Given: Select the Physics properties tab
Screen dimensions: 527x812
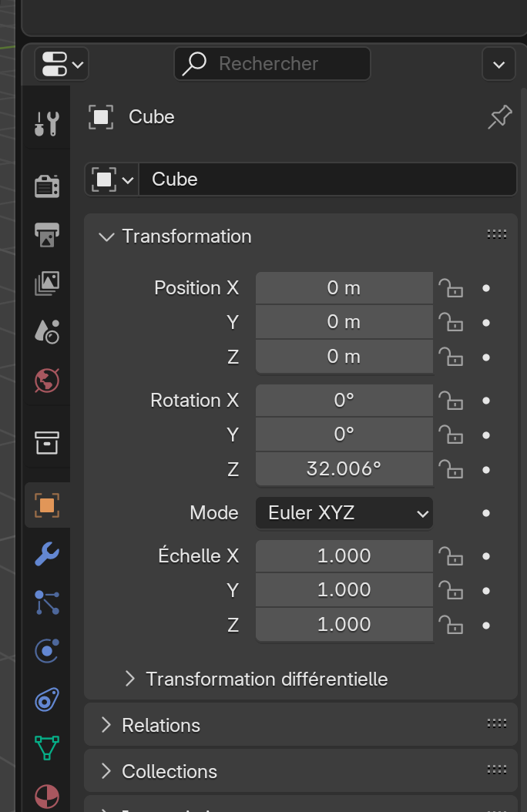Looking at the screenshot, I should 47,651.
